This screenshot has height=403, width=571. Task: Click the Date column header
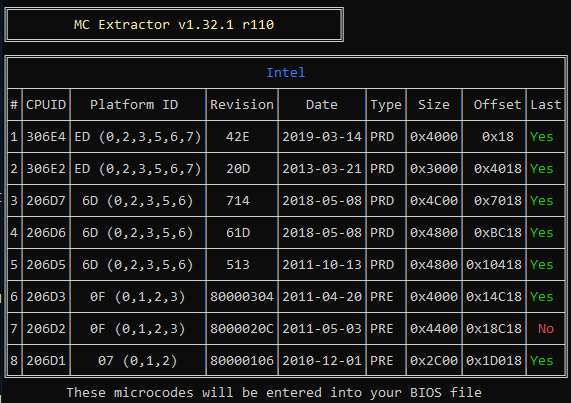[x=322, y=105]
